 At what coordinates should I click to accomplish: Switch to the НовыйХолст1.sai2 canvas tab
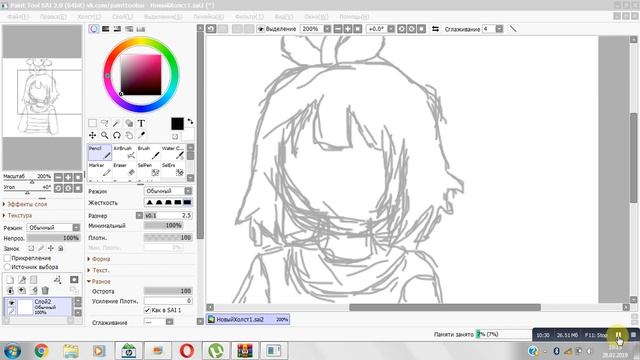click(x=248, y=319)
